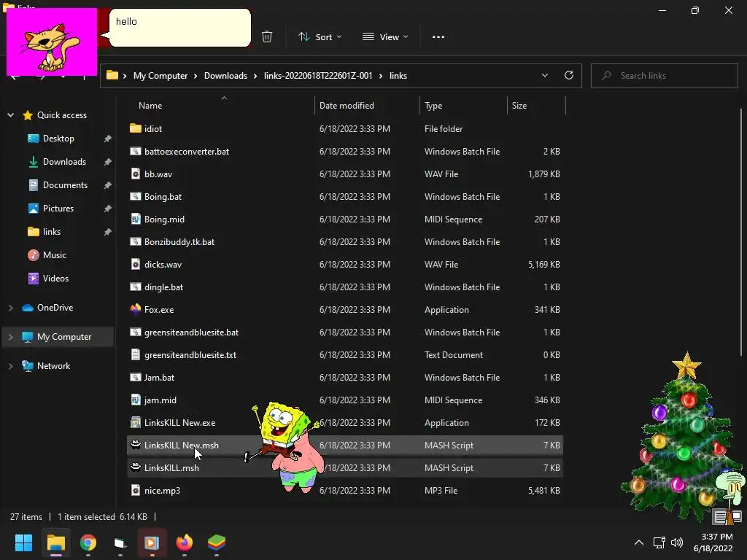Select Boing.mid MIDI file icon
Image resolution: width=747 pixels, height=560 pixels.
click(x=135, y=219)
